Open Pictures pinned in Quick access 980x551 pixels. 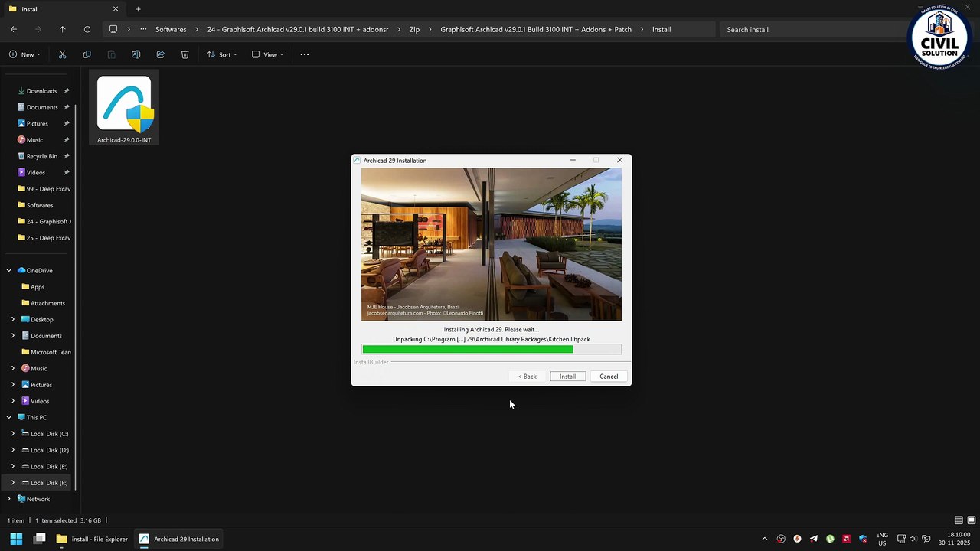point(37,123)
